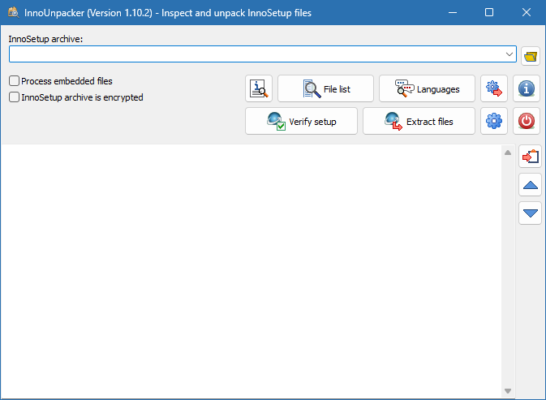This screenshot has width=546, height=400.
Task: Click the red power exit button
Action: 526,121
